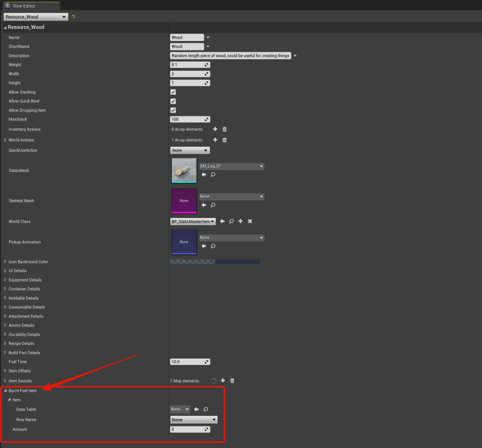Click the trash icon for Item Sounds map
Viewport: 482px width, 448px height.
232,381
